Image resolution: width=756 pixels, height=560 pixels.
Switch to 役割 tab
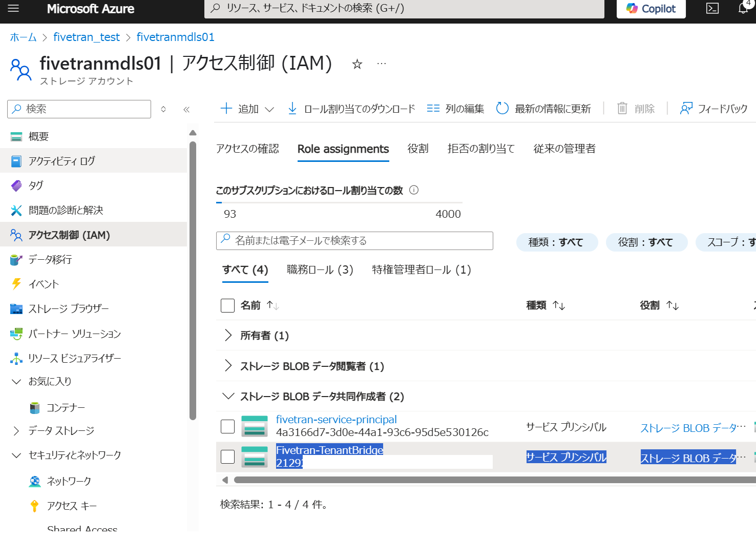click(418, 149)
